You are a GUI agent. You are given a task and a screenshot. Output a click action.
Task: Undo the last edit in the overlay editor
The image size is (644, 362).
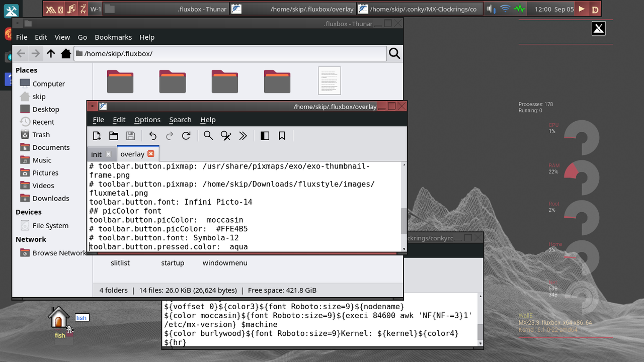[153, 136]
